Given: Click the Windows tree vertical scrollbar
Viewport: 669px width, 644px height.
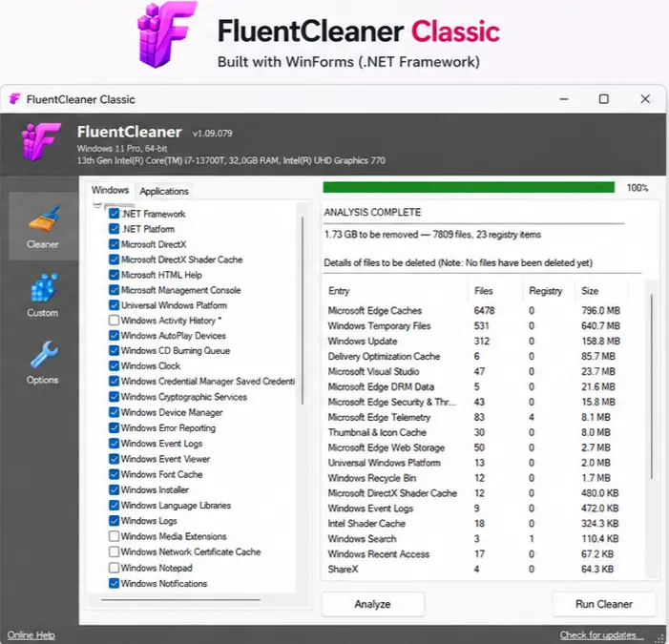Looking at the screenshot, I should [303, 310].
